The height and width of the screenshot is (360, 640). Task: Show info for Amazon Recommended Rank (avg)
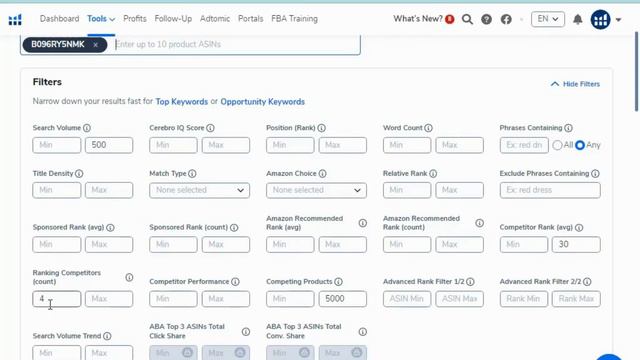tap(362, 223)
